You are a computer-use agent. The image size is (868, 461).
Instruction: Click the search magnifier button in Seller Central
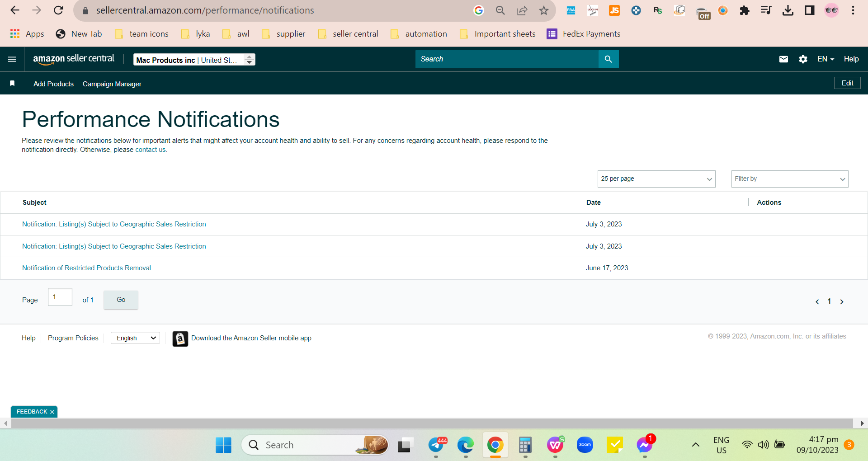609,59
